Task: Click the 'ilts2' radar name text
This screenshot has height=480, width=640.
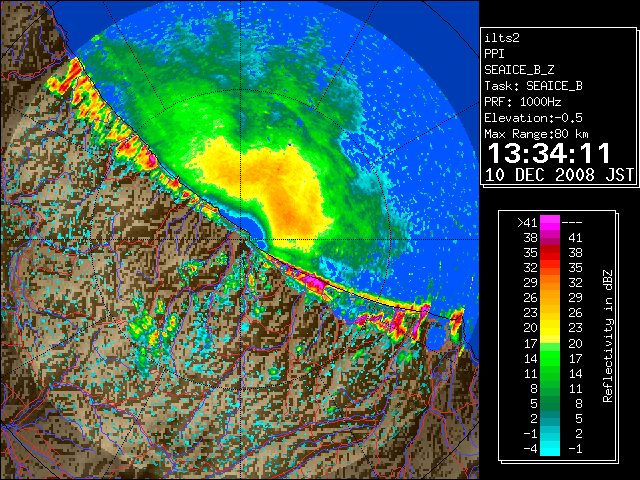Action: coord(502,38)
